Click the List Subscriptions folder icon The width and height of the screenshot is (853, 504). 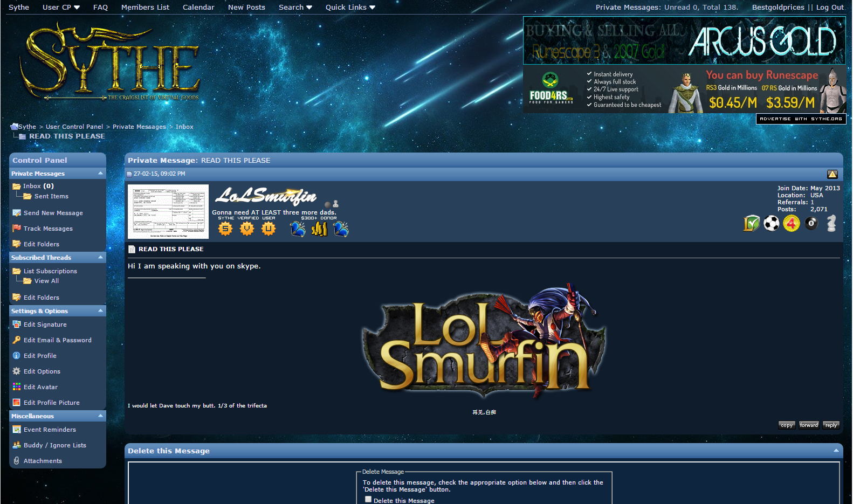point(17,271)
